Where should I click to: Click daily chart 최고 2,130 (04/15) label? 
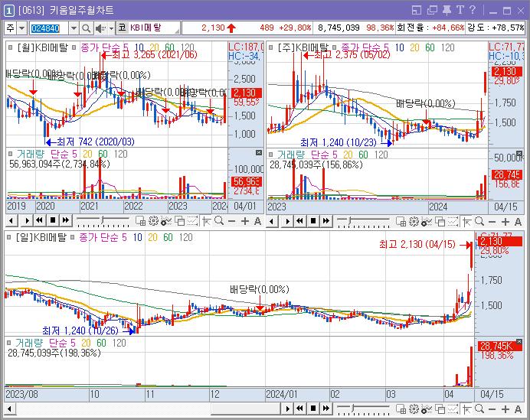pos(417,244)
